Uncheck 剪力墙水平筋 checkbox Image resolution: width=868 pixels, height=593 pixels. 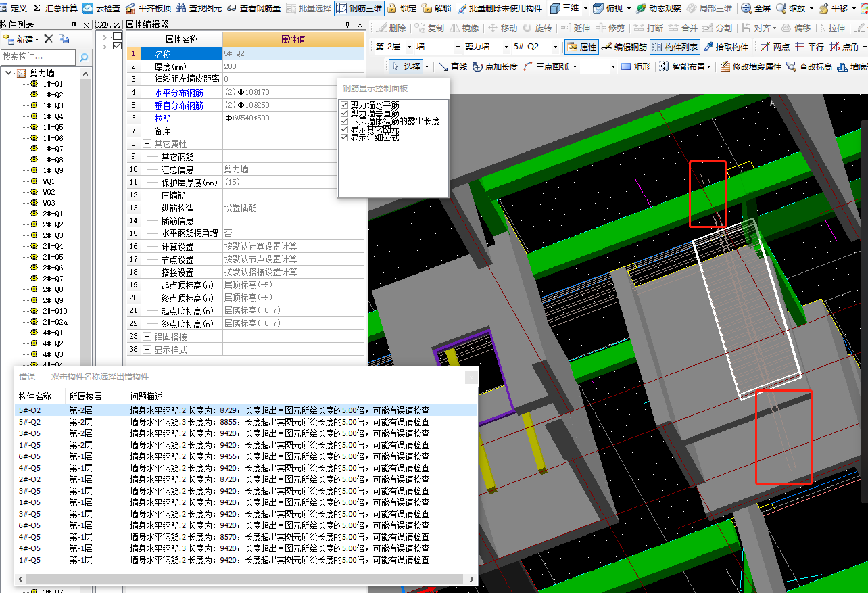pos(345,105)
